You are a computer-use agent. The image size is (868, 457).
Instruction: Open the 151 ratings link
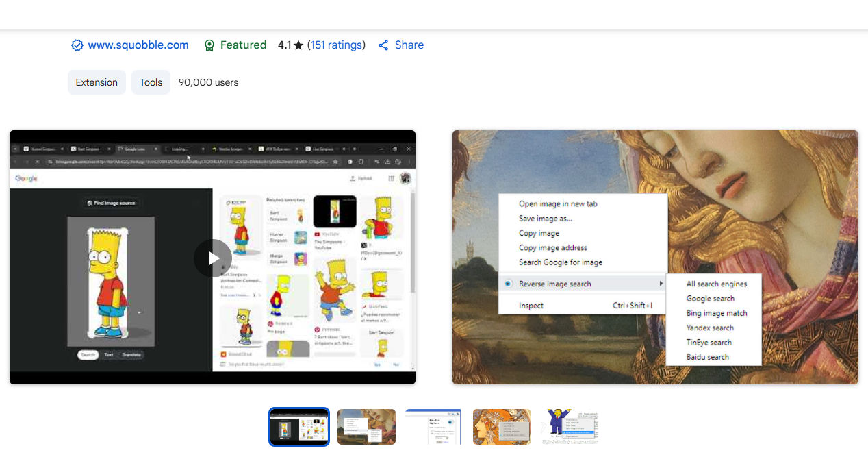[336, 45]
